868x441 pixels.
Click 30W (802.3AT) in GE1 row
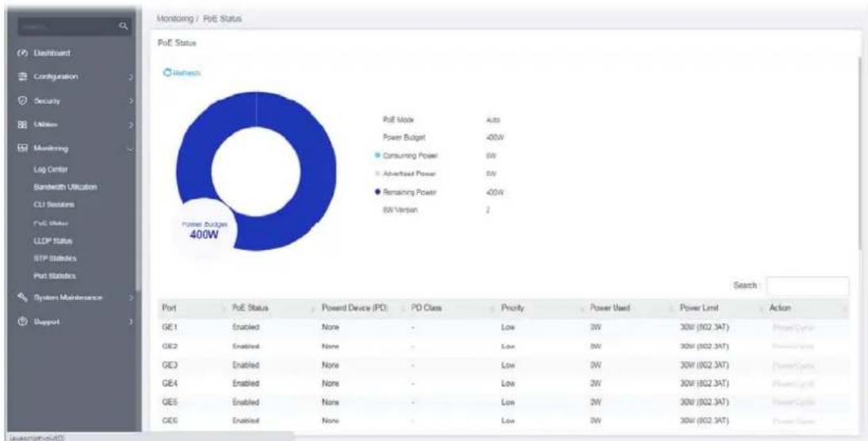coord(705,328)
